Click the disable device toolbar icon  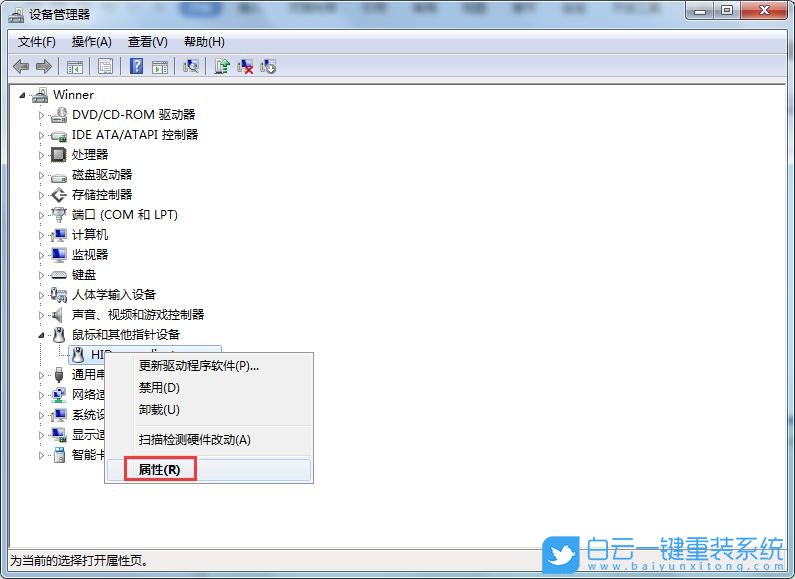click(x=268, y=66)
